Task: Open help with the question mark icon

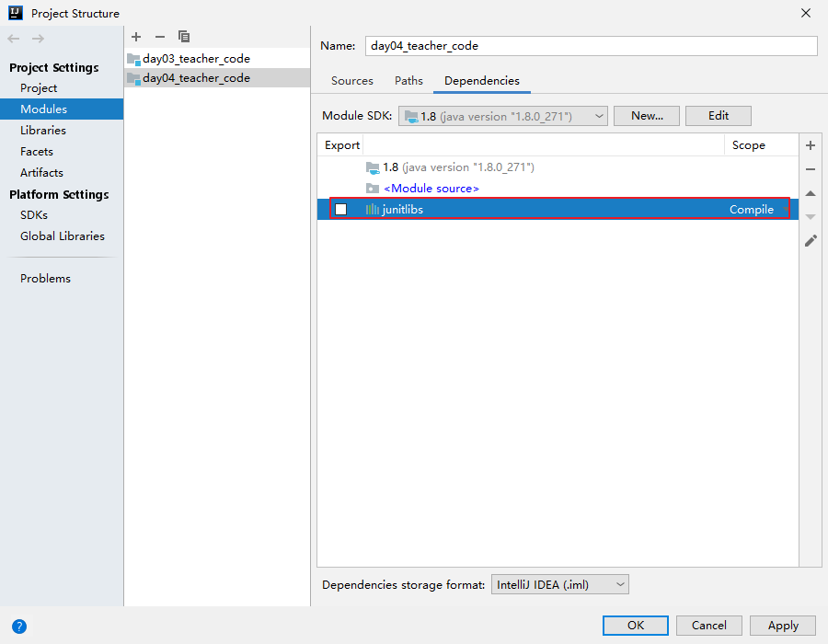Action: click(x=19, y=627)
